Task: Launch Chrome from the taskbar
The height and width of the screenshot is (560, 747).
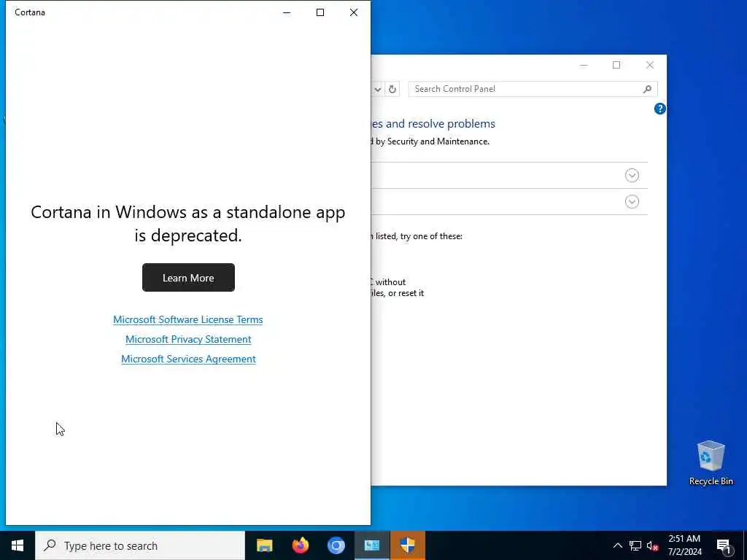Action: [x=336, y=545]
